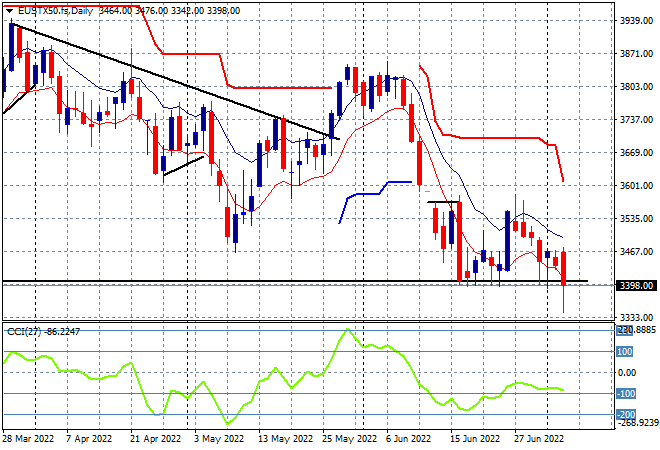Click the 3535.00 price axis label
Screen dimensions: 660x450
click(636, 218)
